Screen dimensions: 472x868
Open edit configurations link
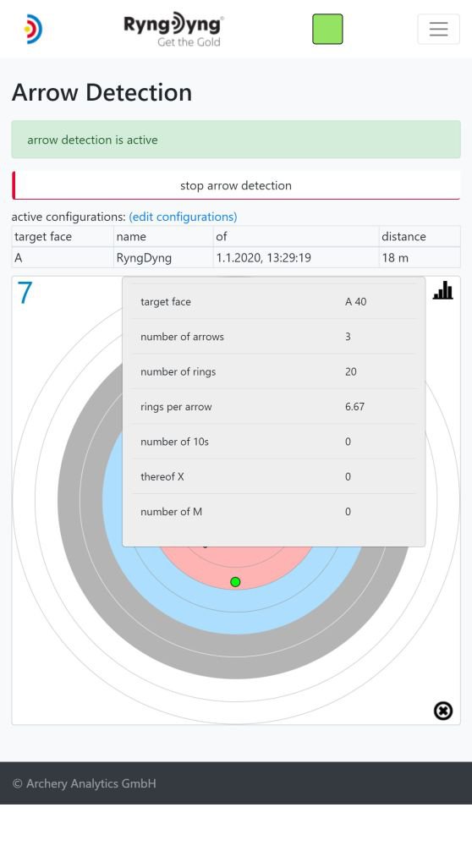coord(183,217)
